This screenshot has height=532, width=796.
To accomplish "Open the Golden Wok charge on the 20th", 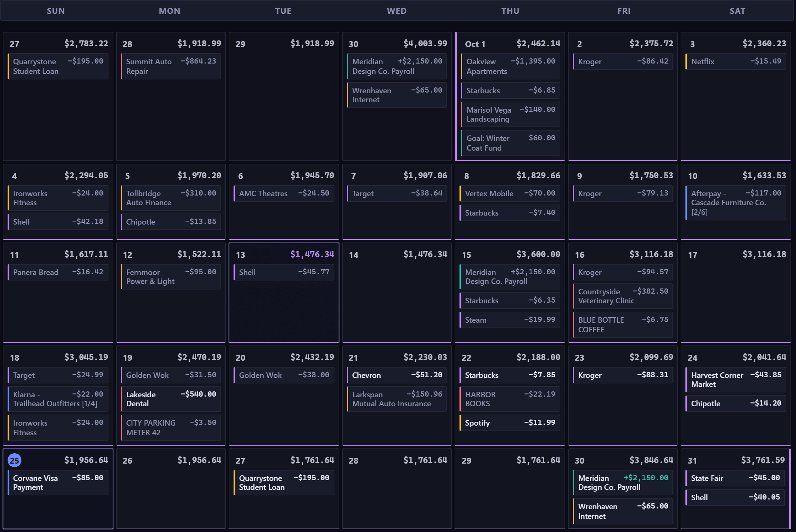I will (284, 375).
